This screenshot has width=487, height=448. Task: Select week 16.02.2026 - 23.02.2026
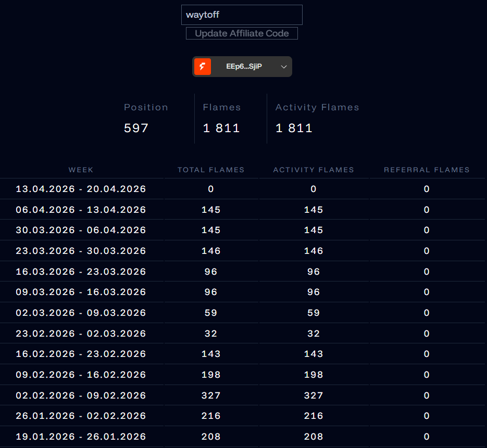point(81,354)
